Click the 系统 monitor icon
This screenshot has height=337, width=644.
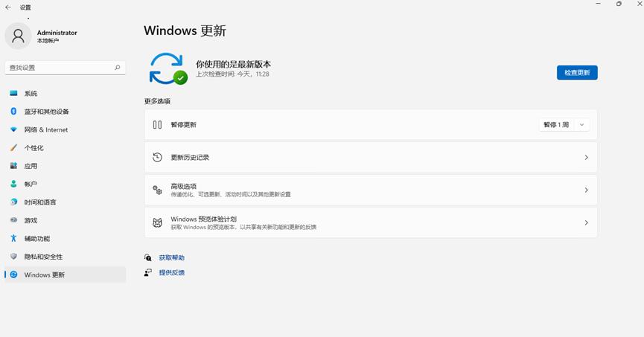coord(13,93)
